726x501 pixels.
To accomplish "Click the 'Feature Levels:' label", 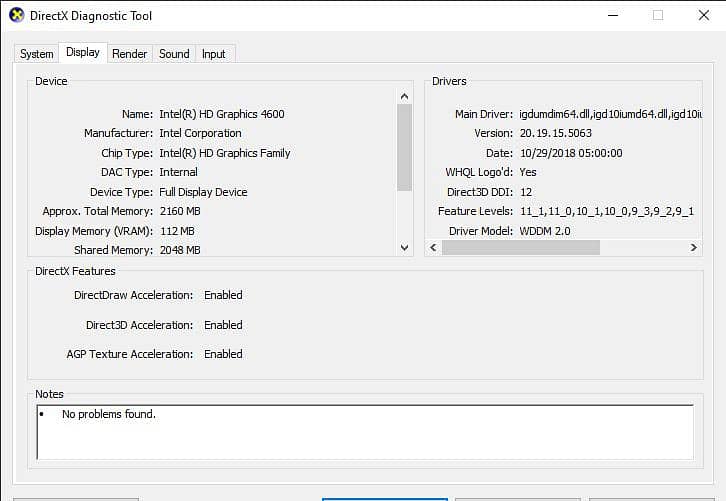I will (476, 211).
